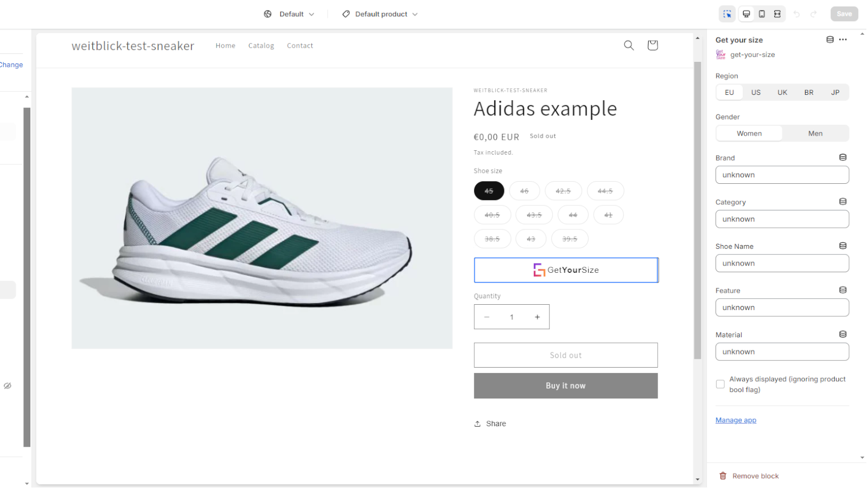This screenshot has height=488, width=868.
Task: Click the Category input field
Action: [x=782, y=219]
